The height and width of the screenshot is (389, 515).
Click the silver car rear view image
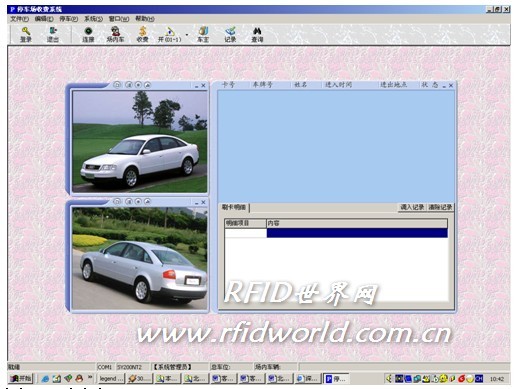(140, 258)
